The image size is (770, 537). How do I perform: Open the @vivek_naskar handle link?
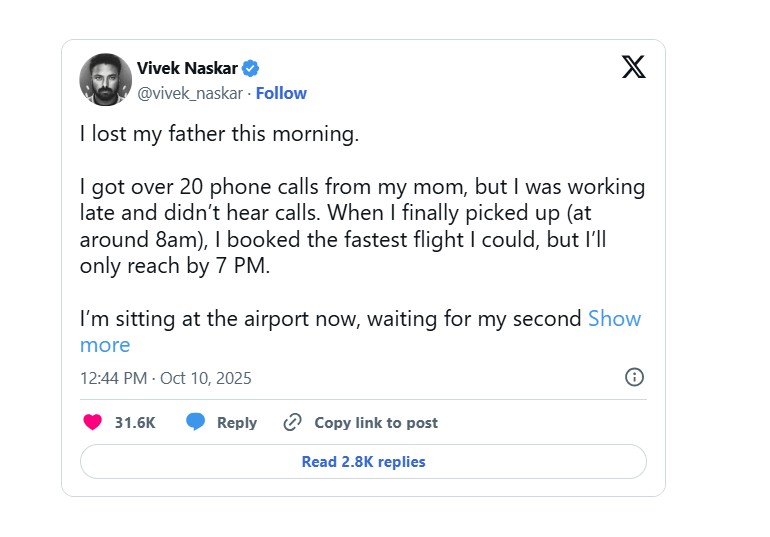click(192, 93)
